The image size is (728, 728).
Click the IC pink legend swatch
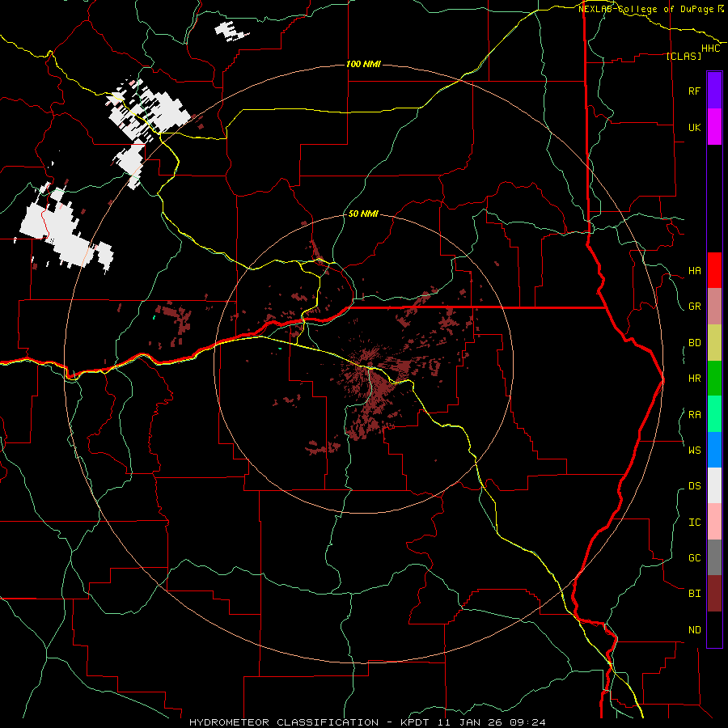tap(714, 522)
